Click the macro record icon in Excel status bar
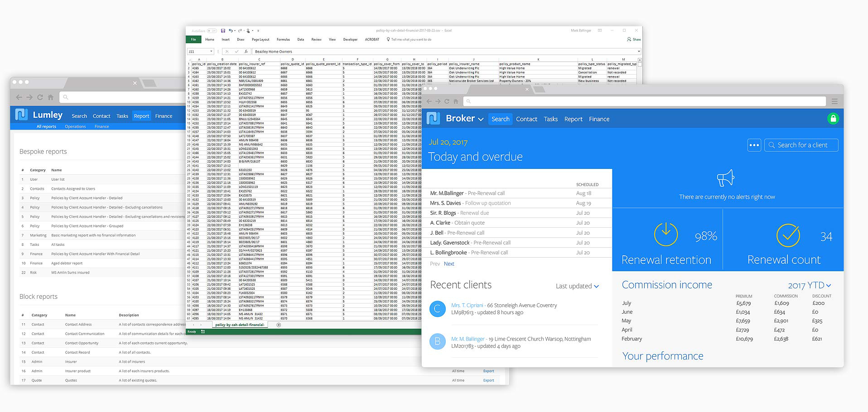 click(x=203, y=332)
